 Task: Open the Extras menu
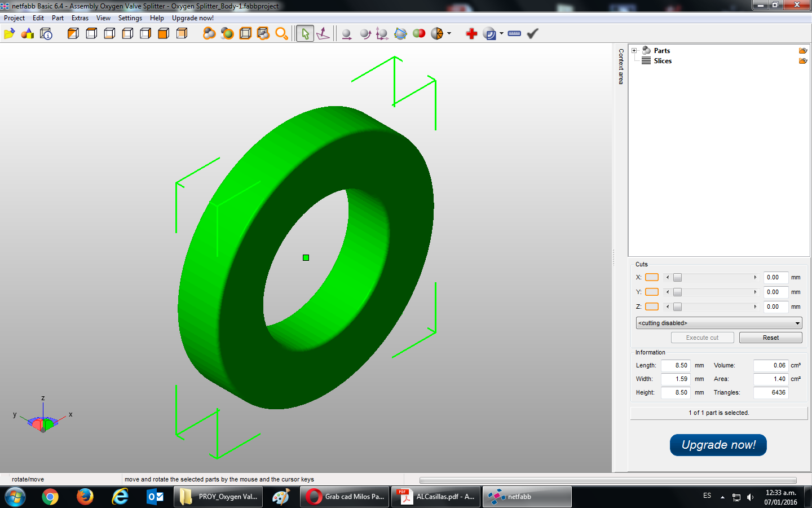point(80,18)
